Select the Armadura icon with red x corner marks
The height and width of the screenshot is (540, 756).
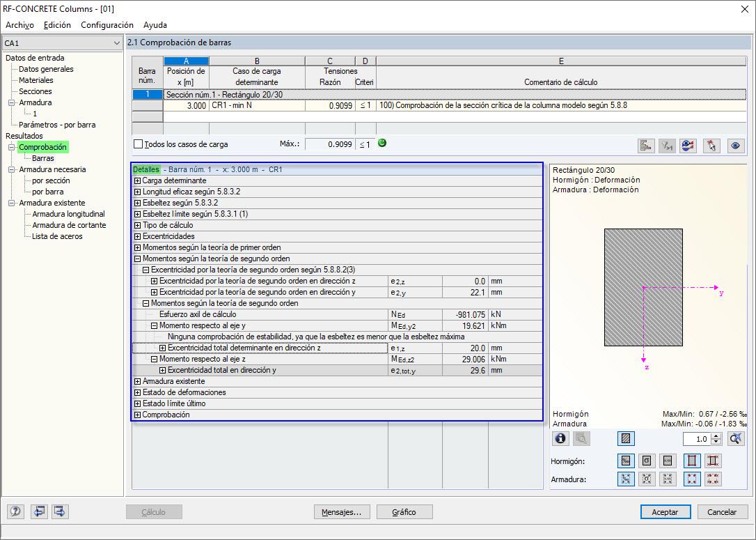point(713,479)
